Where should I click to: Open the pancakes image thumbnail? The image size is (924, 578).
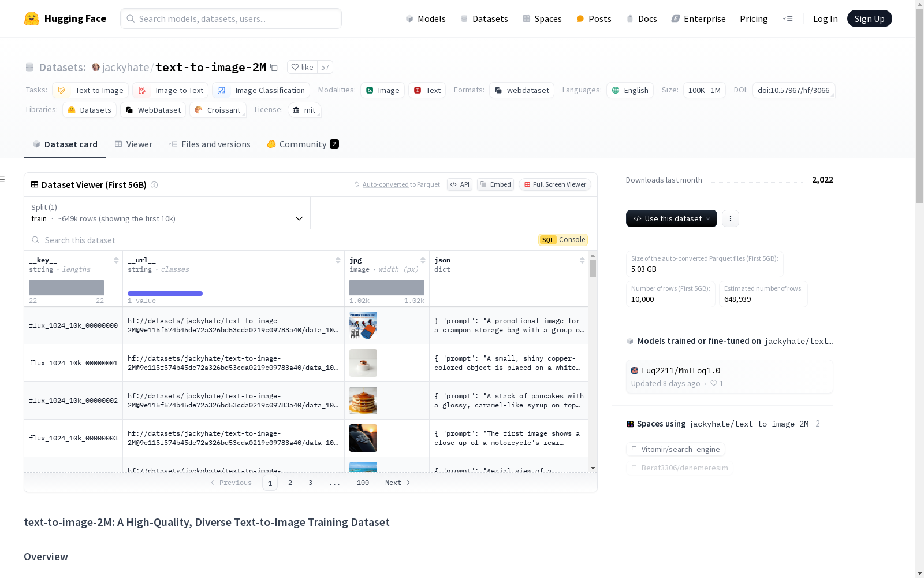[363, 401]
